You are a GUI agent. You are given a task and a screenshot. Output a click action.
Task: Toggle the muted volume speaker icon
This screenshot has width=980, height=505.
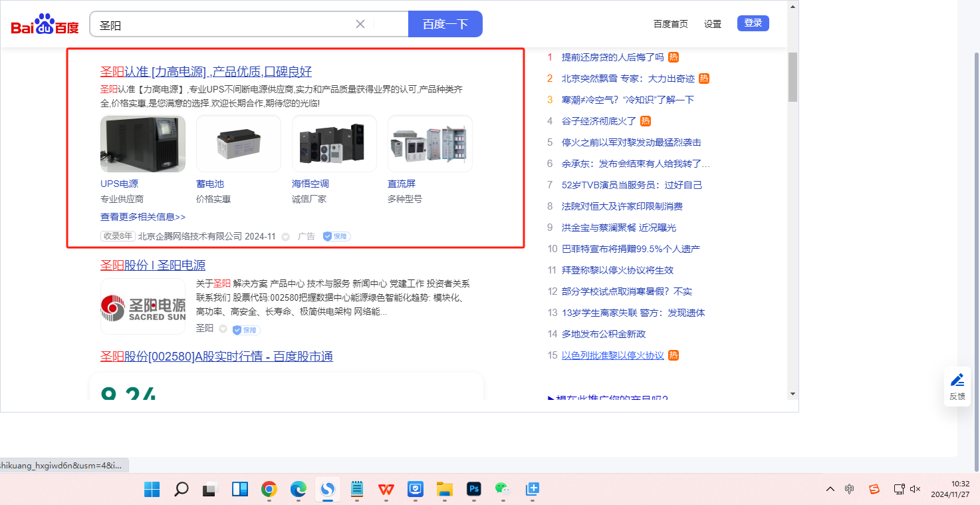tap(916, 490)
